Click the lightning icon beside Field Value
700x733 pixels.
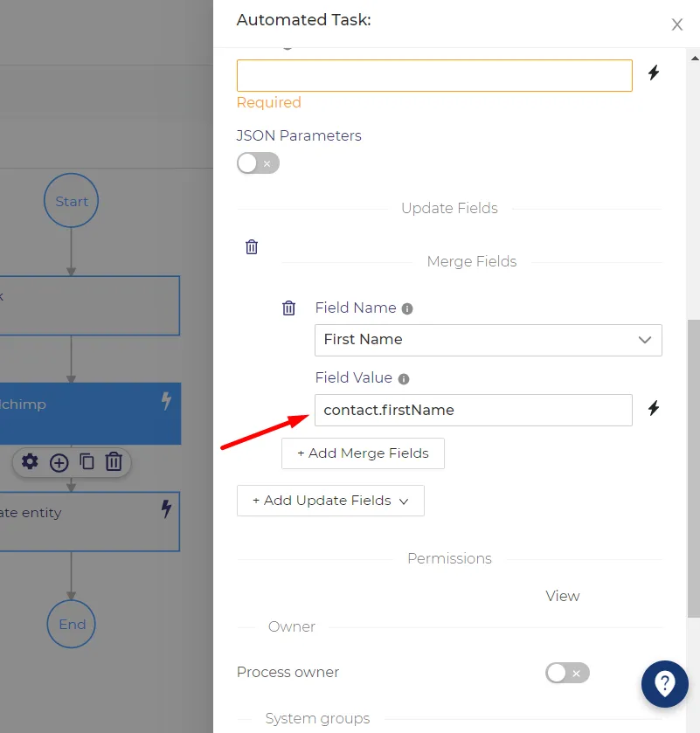[x=653, y=408]
